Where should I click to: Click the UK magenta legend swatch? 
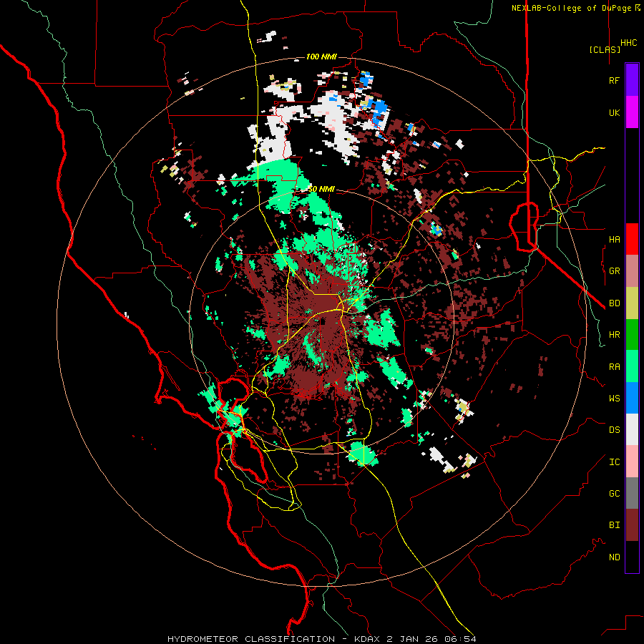[632, 112]
